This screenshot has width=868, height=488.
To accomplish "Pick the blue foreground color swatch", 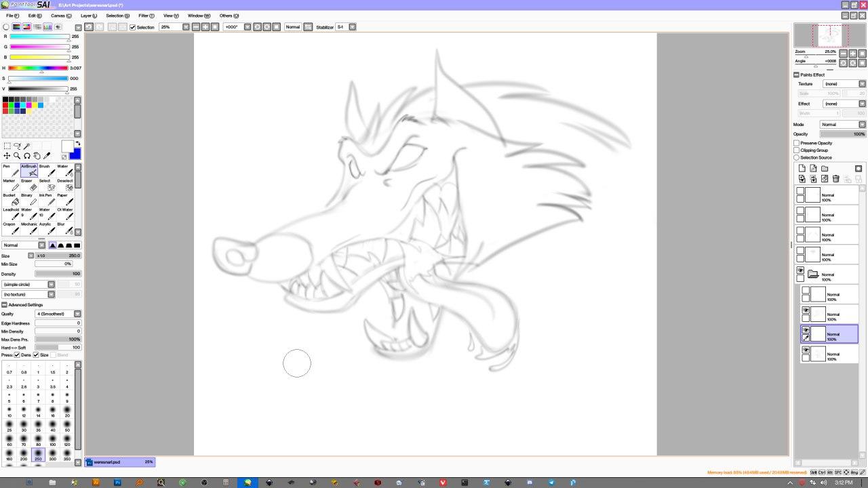I will coord(75,154).
